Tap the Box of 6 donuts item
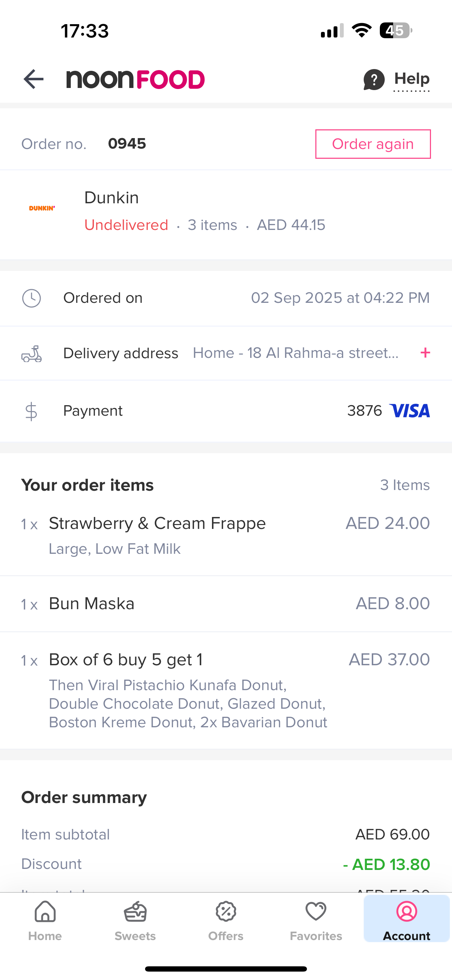The height and width of the screenshot is (980, 452). coord(126,660)
